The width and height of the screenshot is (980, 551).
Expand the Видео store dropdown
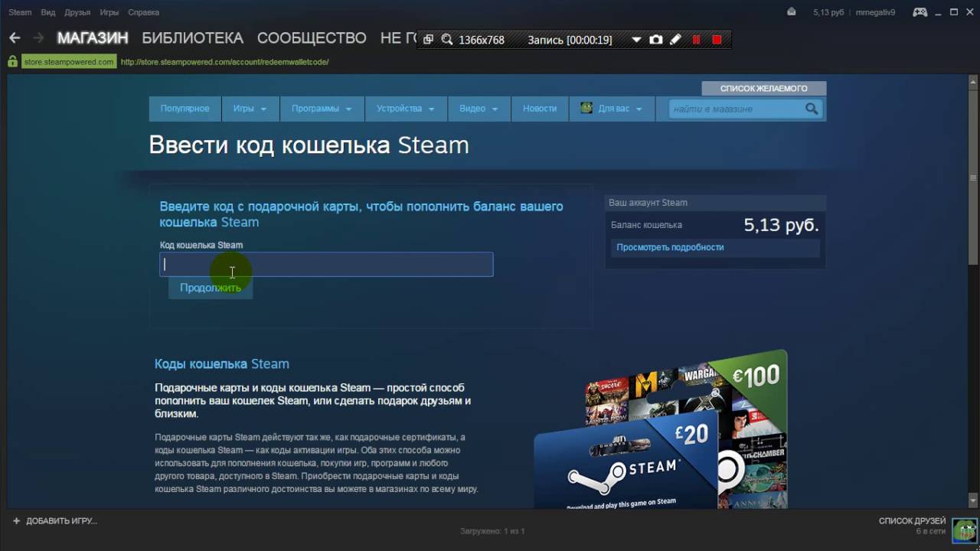(479, 109)
